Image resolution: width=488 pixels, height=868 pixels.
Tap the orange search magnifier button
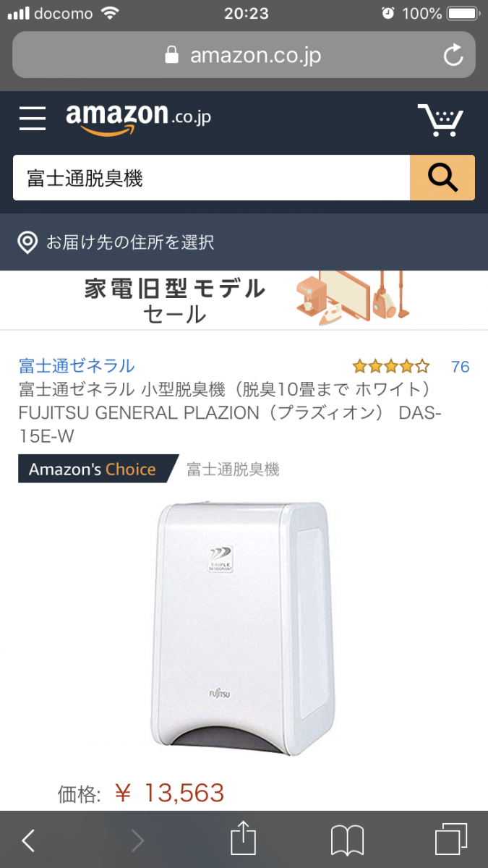click(x=442, y=177)
